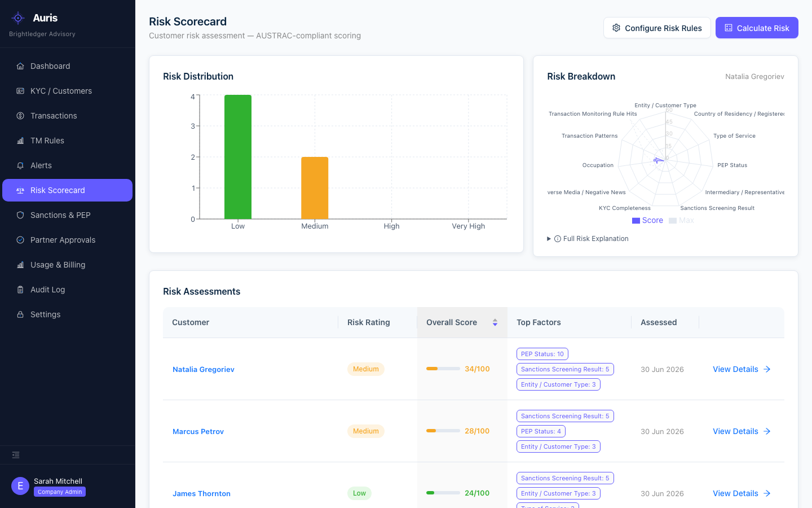The width and height of the screenshot is (812, 508).
Task: View Details for Natalia Gregoriev
Action: pos(742,369)
